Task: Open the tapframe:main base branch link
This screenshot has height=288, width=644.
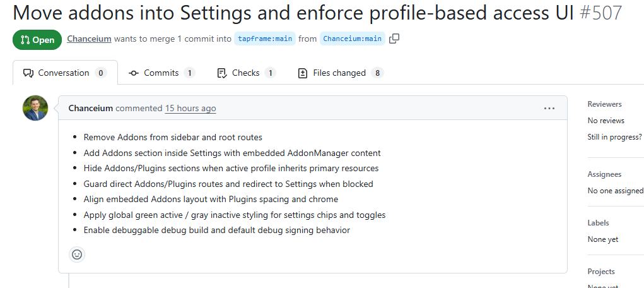Action: pyautogui.click(x=265, y=39)
